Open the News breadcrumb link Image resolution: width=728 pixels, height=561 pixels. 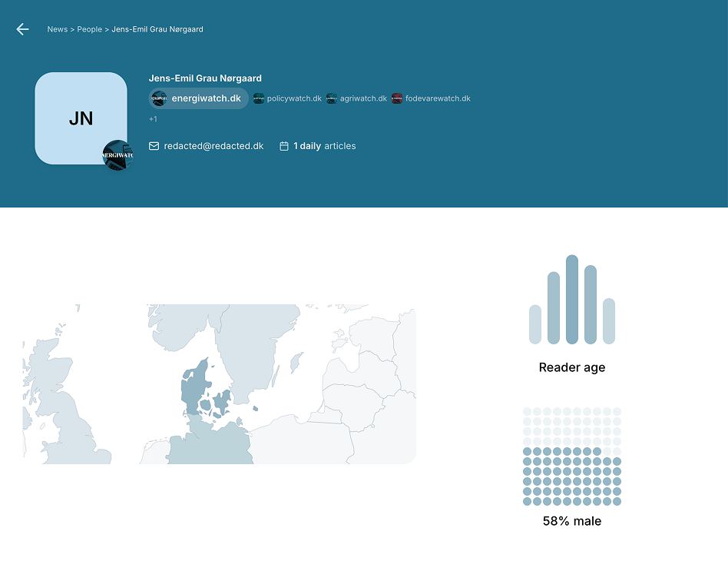(57, 29)
